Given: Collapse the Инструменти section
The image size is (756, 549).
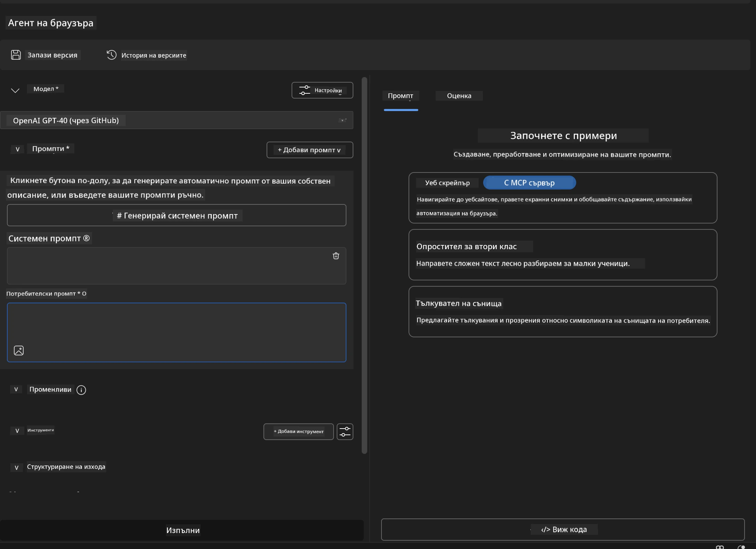Looking at the screenshot, I should coord(17,431).
